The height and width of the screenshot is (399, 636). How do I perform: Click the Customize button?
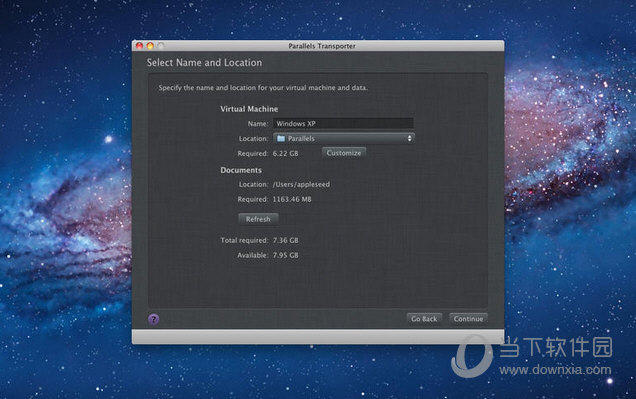pos(344,153)
